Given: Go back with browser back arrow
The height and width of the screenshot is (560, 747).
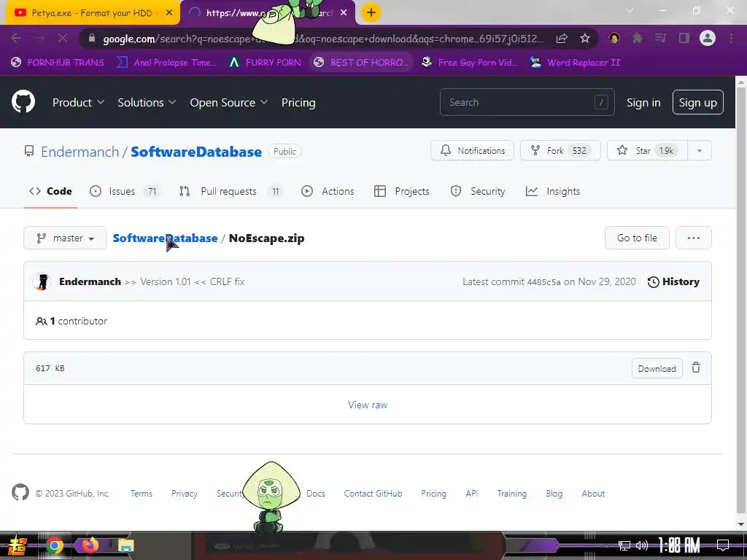Looking at the screenshot, I should tap(16, 38).
